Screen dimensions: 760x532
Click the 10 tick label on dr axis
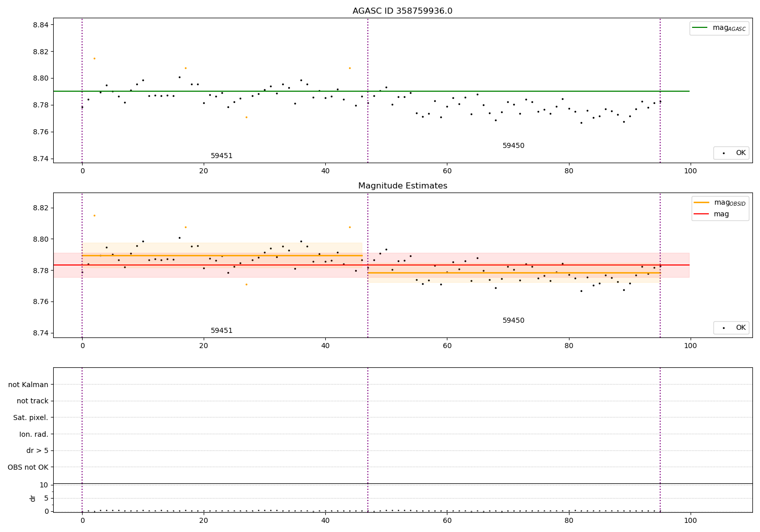click(x=44, y=485)
